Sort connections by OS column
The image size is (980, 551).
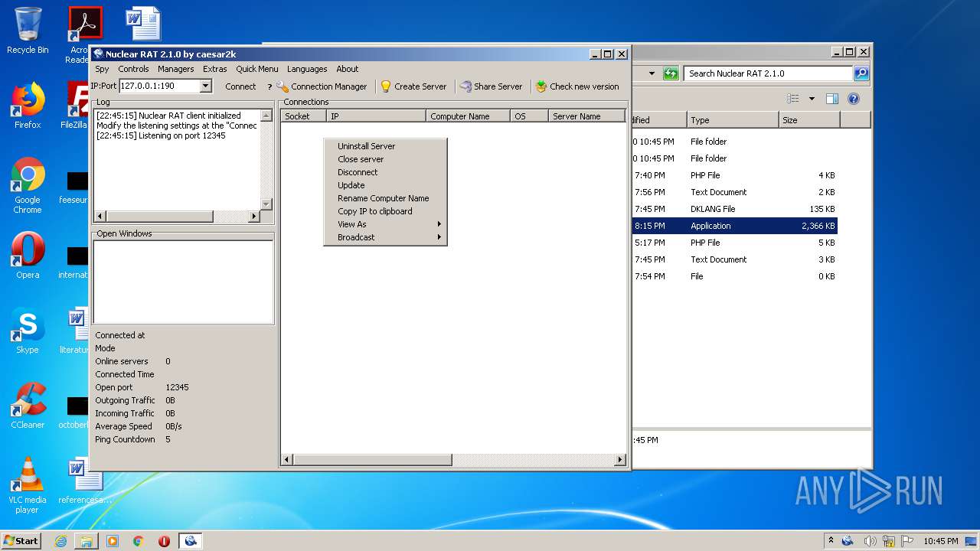point(529,116)
